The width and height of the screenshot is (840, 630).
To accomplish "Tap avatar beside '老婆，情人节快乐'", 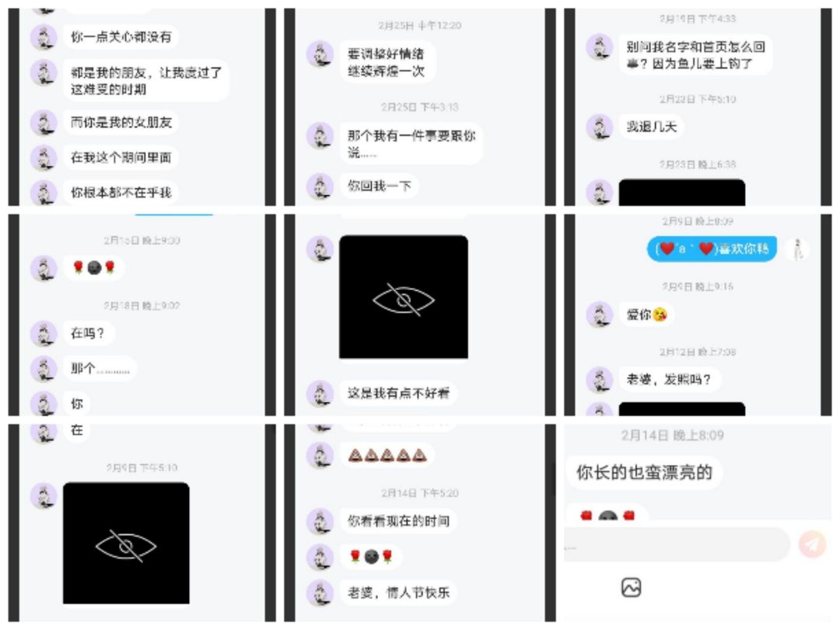I will click(x=320, y=593).
